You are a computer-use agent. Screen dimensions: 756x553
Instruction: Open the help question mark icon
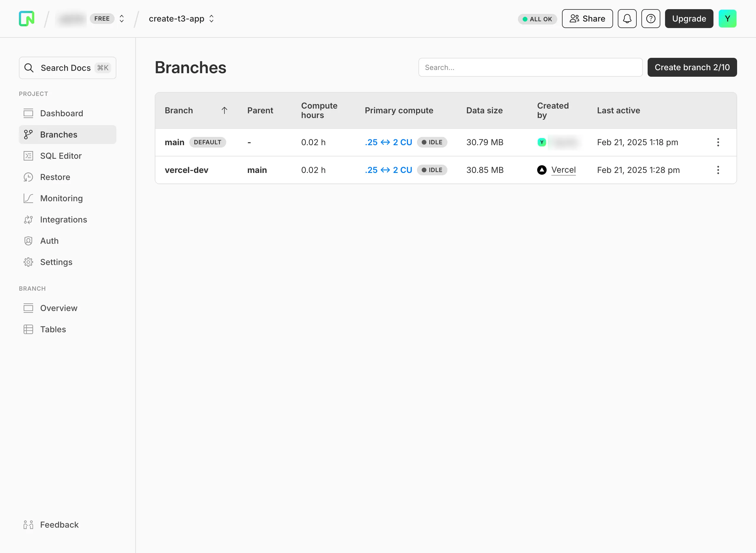tap(651, 18)
